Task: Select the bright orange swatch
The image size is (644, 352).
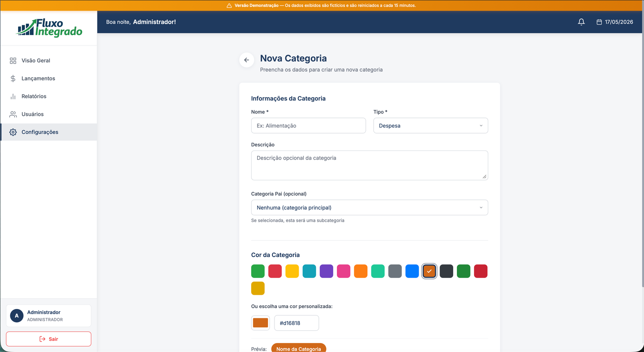Action: [x=361, y=271]
